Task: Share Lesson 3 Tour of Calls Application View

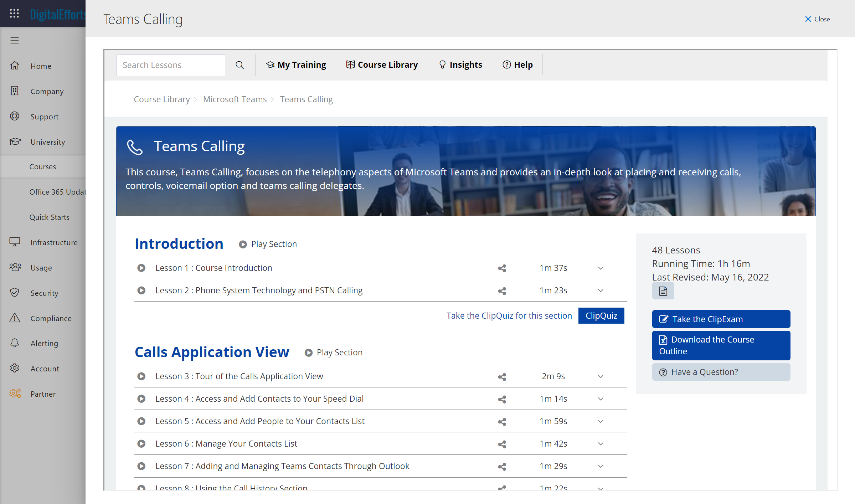Action: pyautogui.click(x=502, y=377)
